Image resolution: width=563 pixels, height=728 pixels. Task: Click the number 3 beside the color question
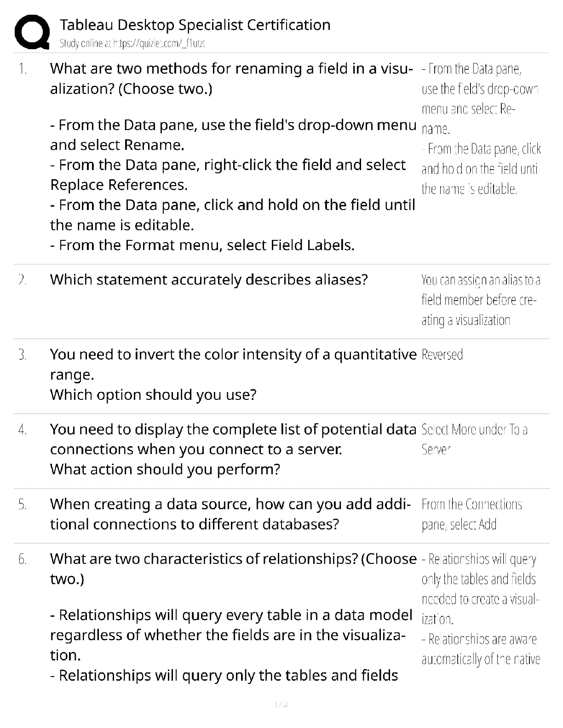pyautogui.click(x=22, y=355)
